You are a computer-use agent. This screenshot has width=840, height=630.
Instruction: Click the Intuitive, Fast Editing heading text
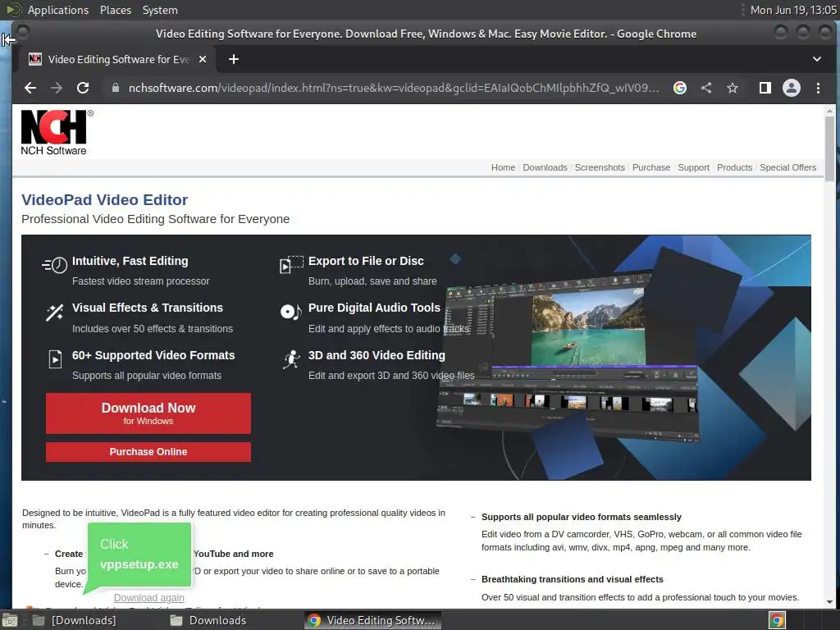coord(130,261)
